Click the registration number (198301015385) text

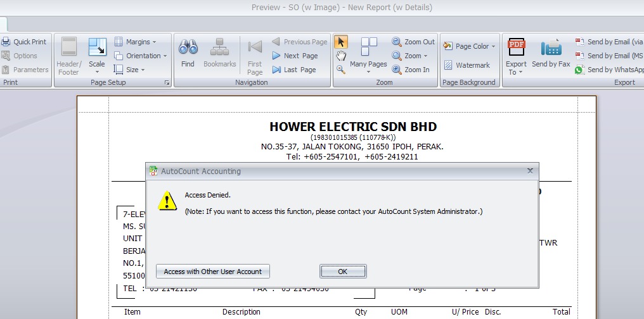point(353,137)
